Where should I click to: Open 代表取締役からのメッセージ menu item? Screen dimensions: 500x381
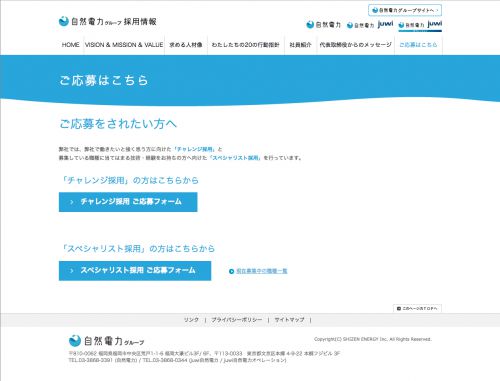tap(355, 45)
